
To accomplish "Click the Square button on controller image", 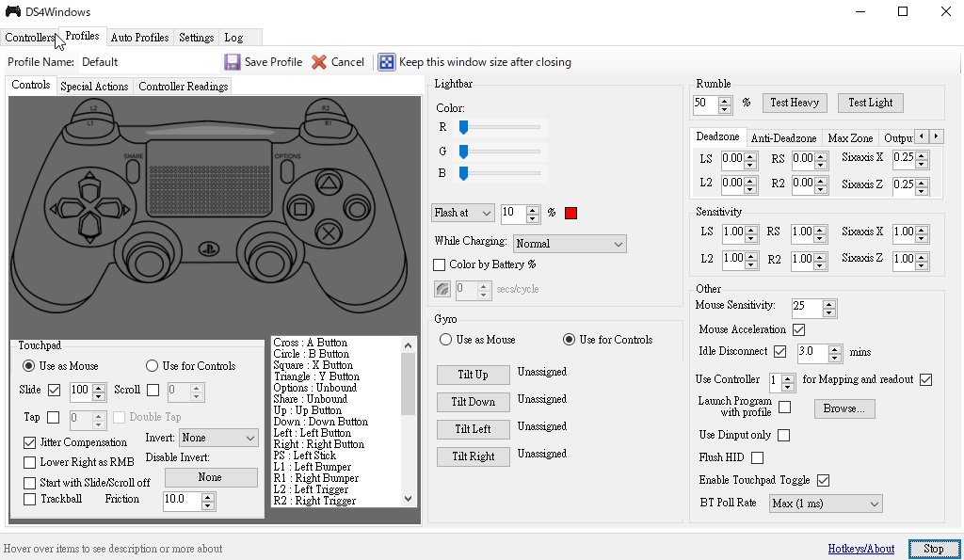I will pos(300,208).
